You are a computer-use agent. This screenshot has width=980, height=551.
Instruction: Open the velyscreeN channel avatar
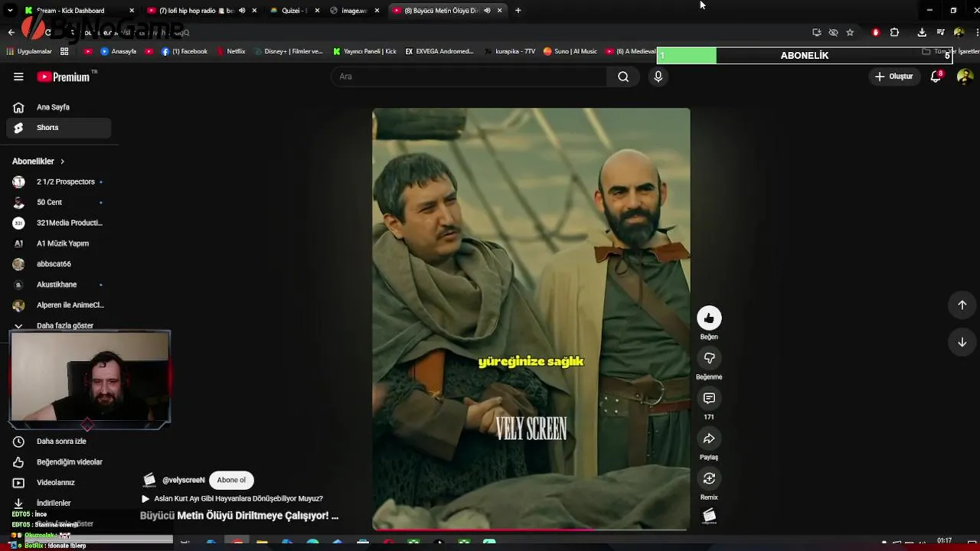(149, 480)
